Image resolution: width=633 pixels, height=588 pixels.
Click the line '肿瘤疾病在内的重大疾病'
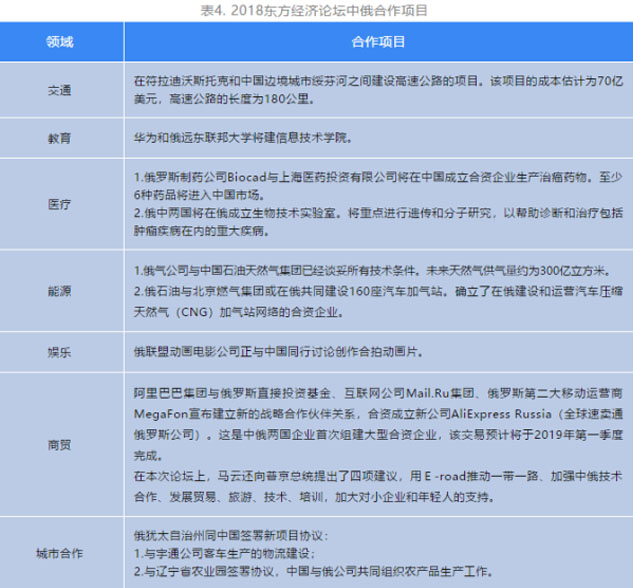click(x=201, y=231)
